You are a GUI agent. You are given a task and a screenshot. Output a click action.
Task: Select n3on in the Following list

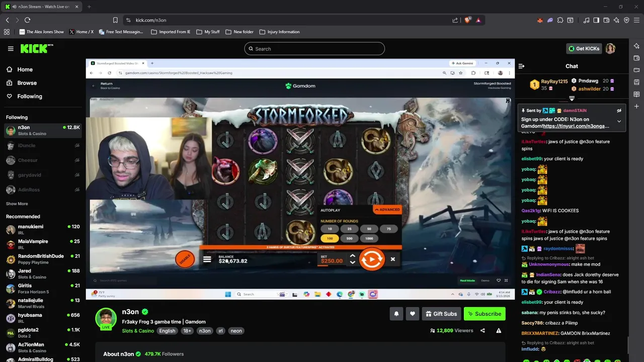pyautogui.click(x=43, y=130)
